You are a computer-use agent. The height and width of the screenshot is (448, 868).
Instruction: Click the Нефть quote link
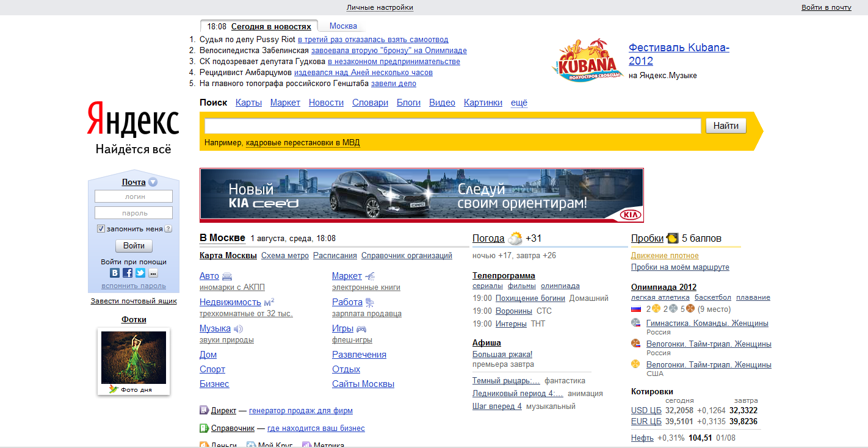pos(642,438)
